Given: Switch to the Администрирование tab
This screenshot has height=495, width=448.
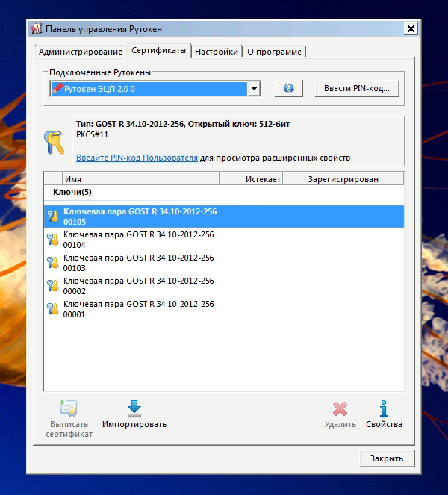Looking at the screenshot, I should 80,52.
